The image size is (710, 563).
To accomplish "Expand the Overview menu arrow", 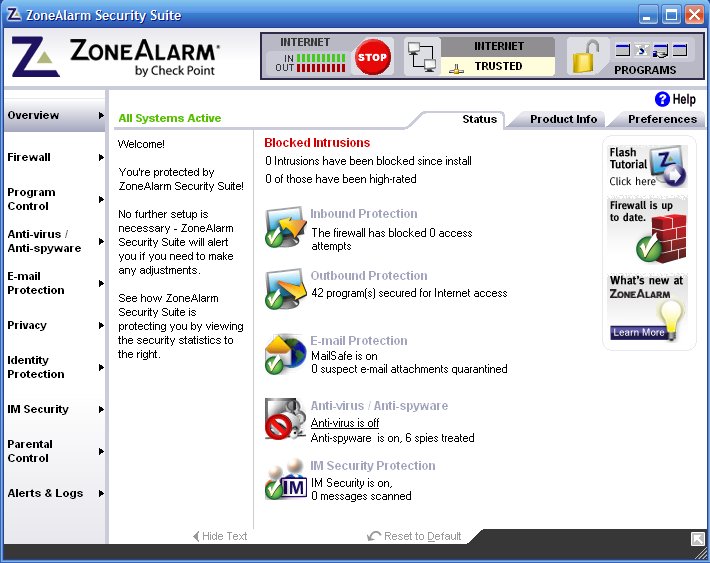I will pos(101,115).
